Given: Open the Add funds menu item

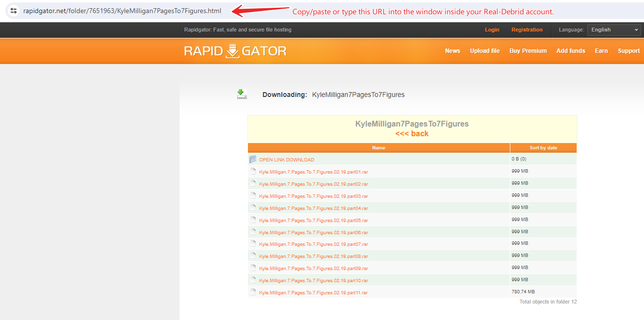Looking at the screenshot, I should (571, 51).
